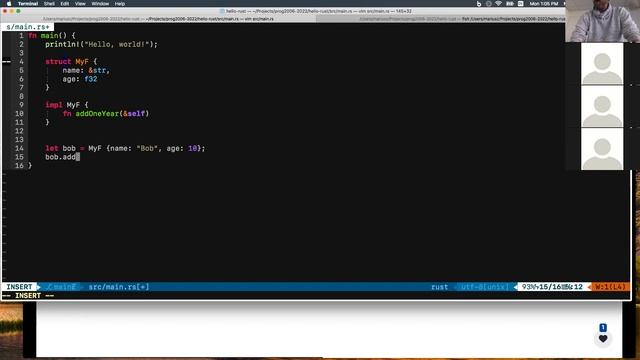Click the closing brace on line 16
640x360 pixels.
[30, 165]
